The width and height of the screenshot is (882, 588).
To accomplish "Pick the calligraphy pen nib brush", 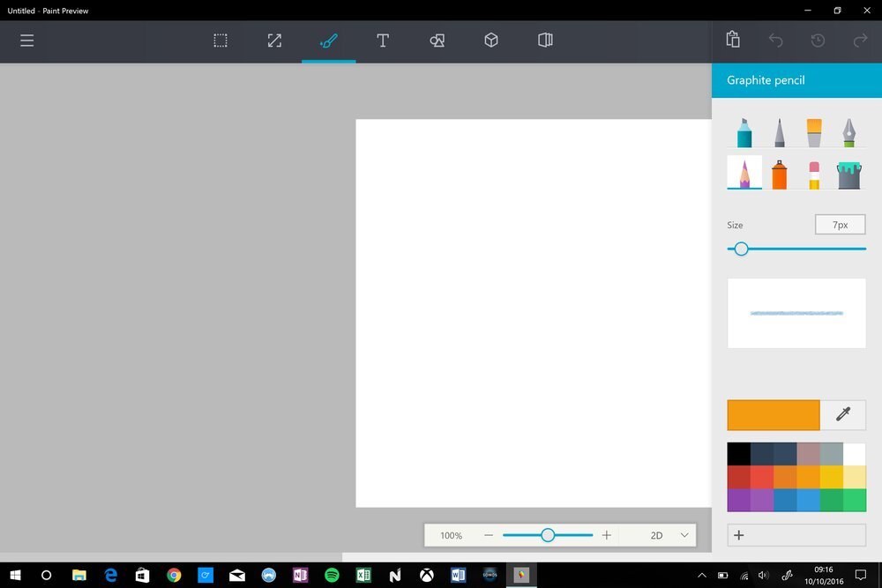I will (x=848, y=132).
